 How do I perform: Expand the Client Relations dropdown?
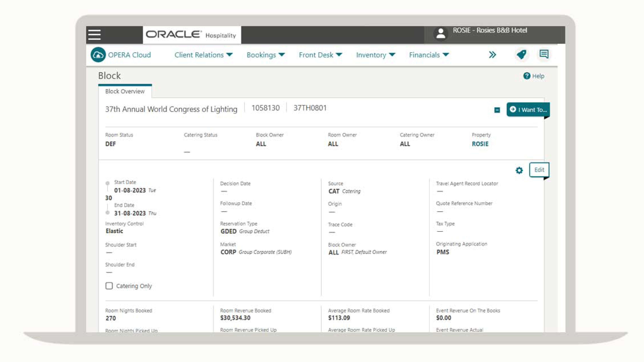203,55
